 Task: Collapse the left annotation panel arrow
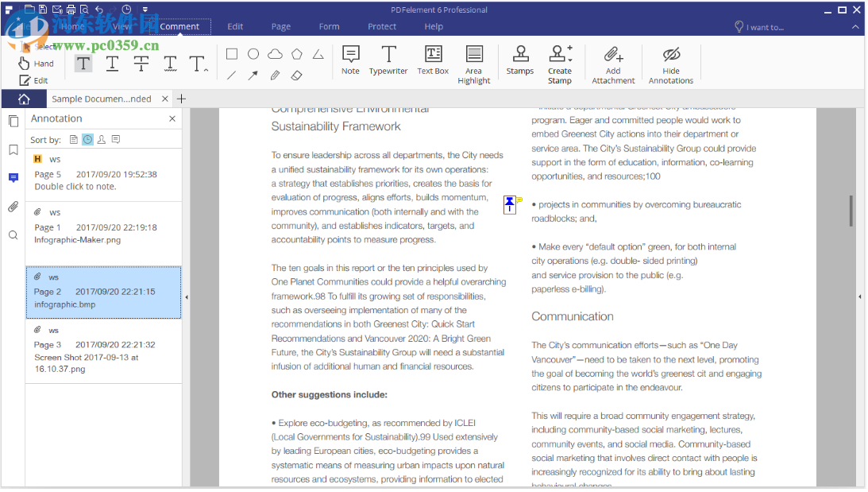(187, 296)
